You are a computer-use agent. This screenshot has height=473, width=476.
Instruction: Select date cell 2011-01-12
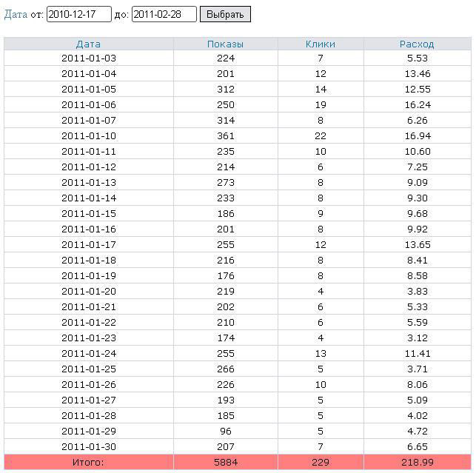(89, 167)
